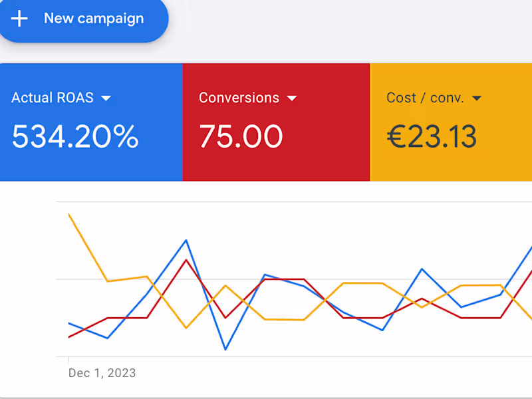Expand the Actual ROAS metric dropdown arrow
532x399 pixels.
pyautogui.click(x=106, y=98)
